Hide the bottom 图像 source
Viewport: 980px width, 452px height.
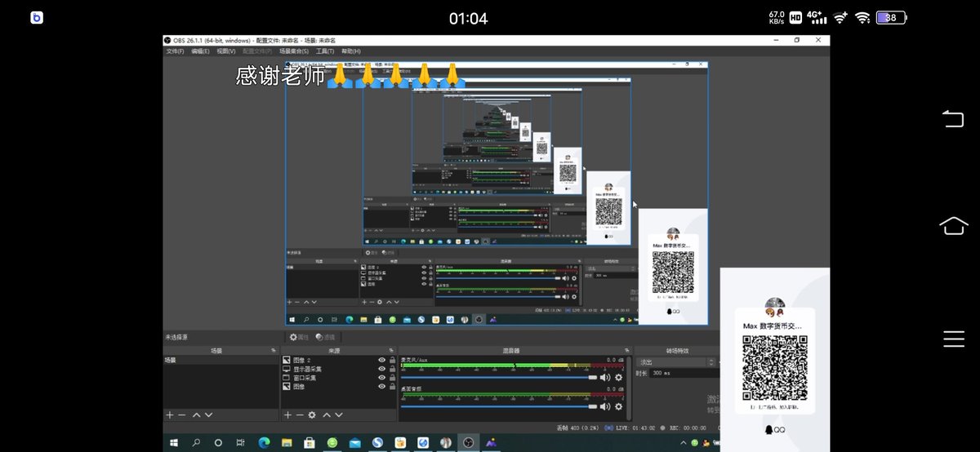click(x=381, y=387)
